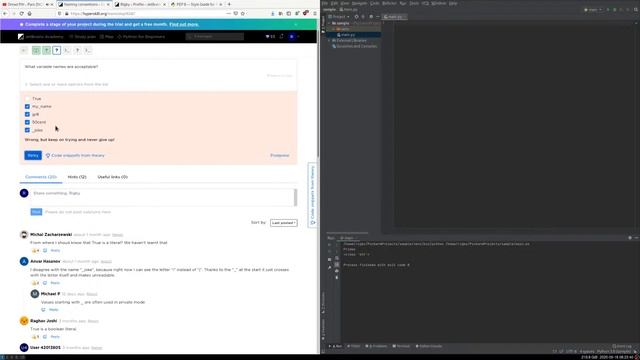Click the vertical Code snippets from theory side tab
Viewport: 640px width, 360px height.
pos(313,195)
